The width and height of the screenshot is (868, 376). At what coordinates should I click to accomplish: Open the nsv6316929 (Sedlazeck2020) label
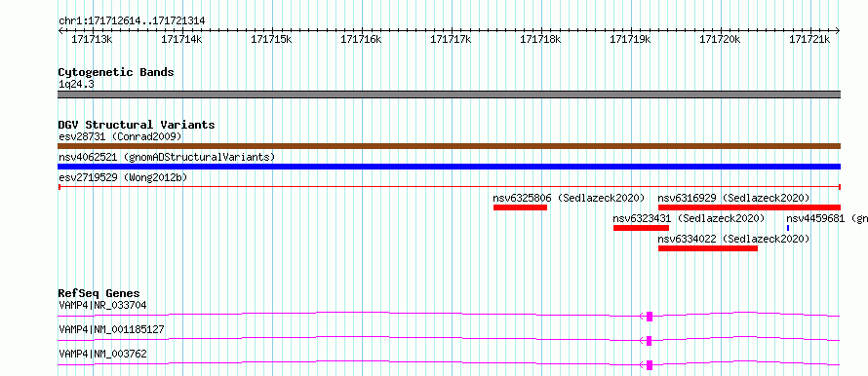[x=733, y=198]
